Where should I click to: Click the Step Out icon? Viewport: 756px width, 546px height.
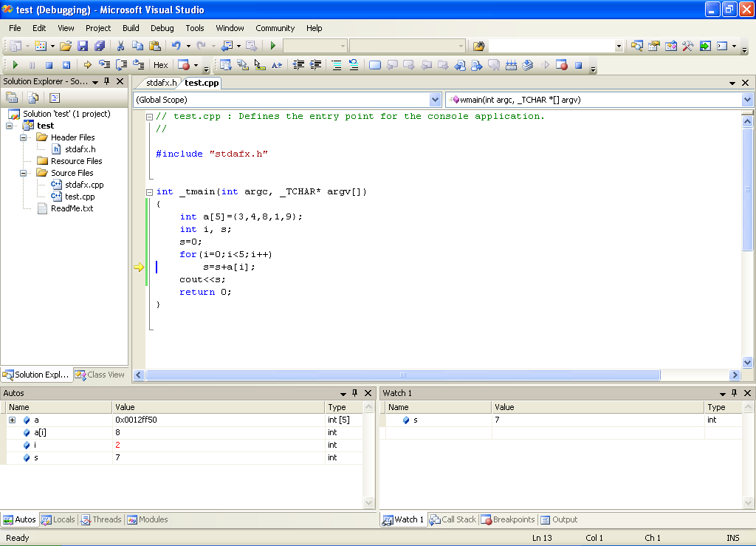click(x=138, y=65)
